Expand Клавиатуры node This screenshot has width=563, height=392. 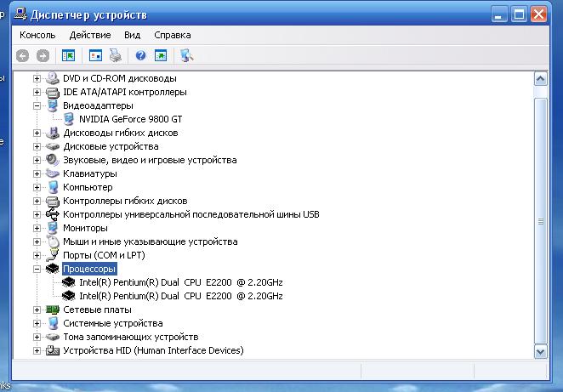[37, 173]
